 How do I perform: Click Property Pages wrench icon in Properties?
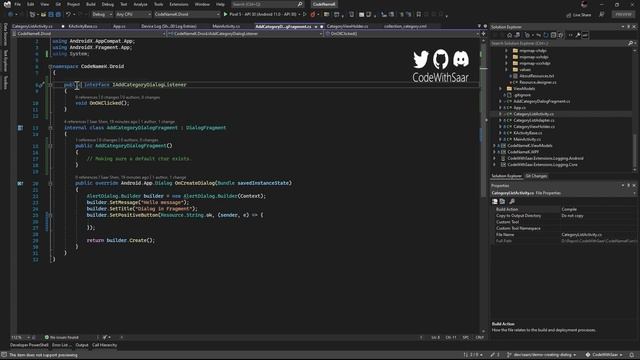(512, 201)
